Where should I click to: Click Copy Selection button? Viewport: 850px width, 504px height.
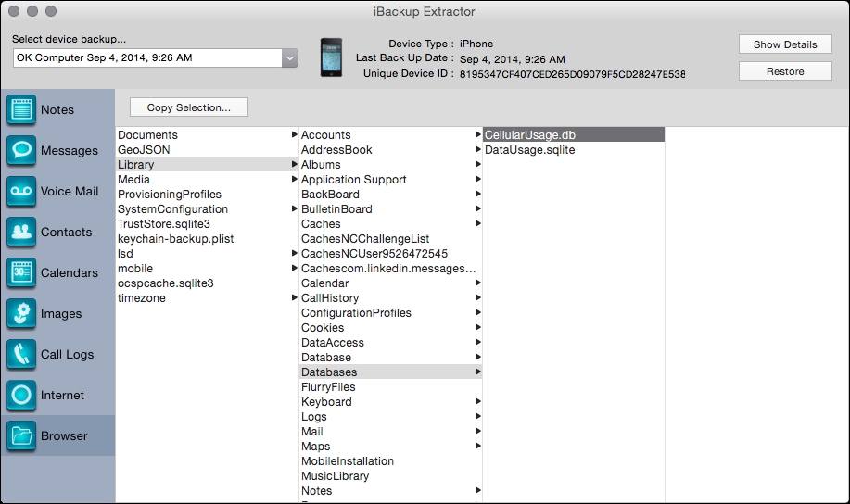189,107
